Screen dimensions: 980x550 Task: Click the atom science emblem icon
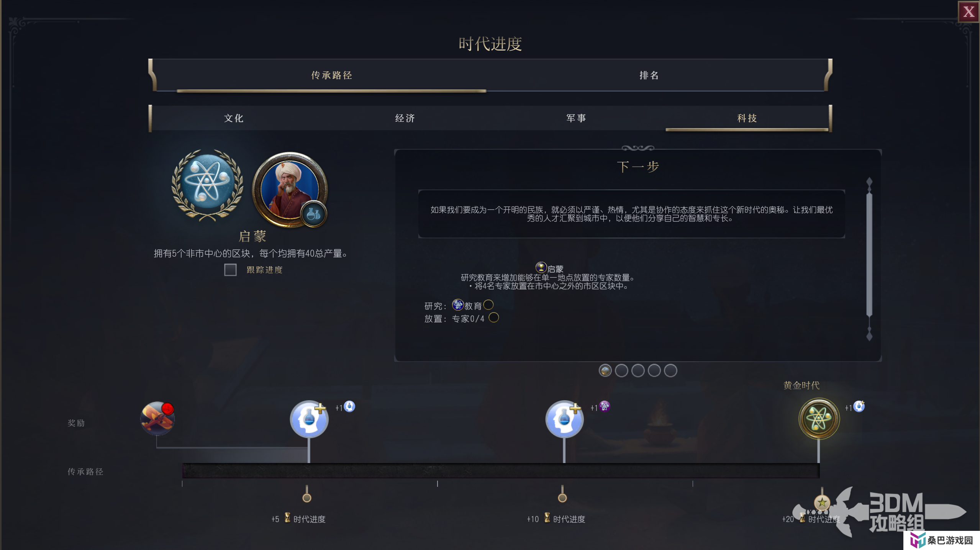(x=207, y=185)
